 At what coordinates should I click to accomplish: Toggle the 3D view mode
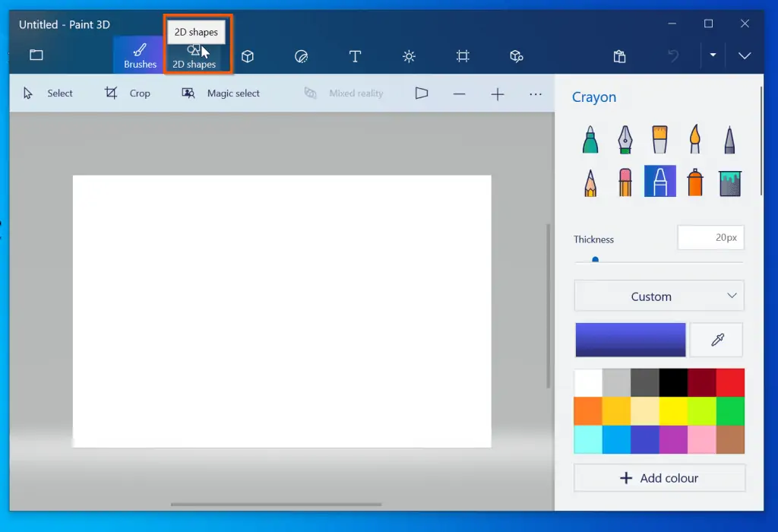tap(422, 93)
